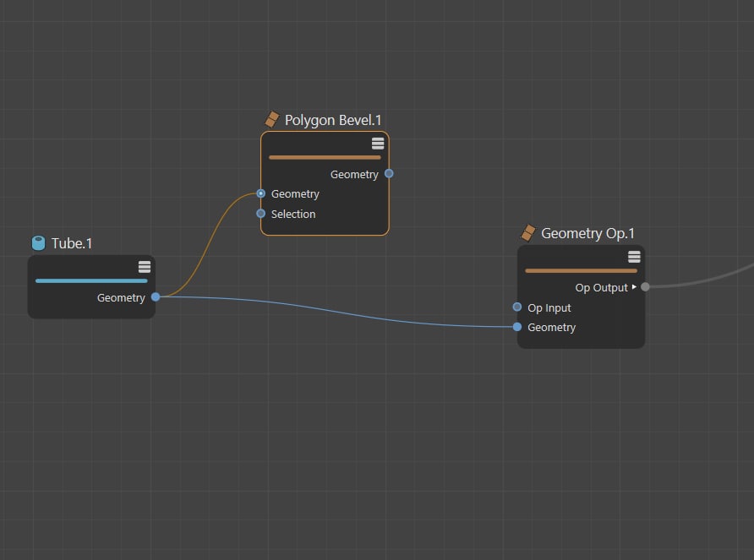Select the Geometry Op.1 node title
This screenshot has height=560, width=754.
587,234
